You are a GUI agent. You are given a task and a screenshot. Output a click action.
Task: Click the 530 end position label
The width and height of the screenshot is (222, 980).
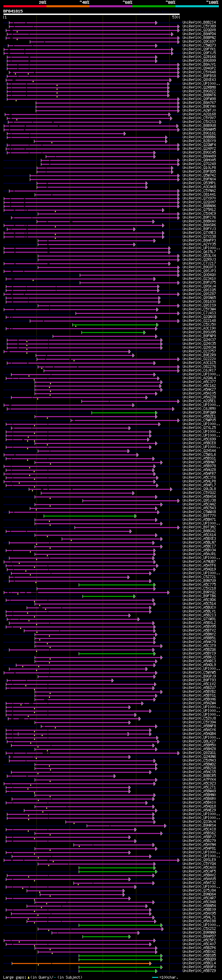[x=175, y=17]
